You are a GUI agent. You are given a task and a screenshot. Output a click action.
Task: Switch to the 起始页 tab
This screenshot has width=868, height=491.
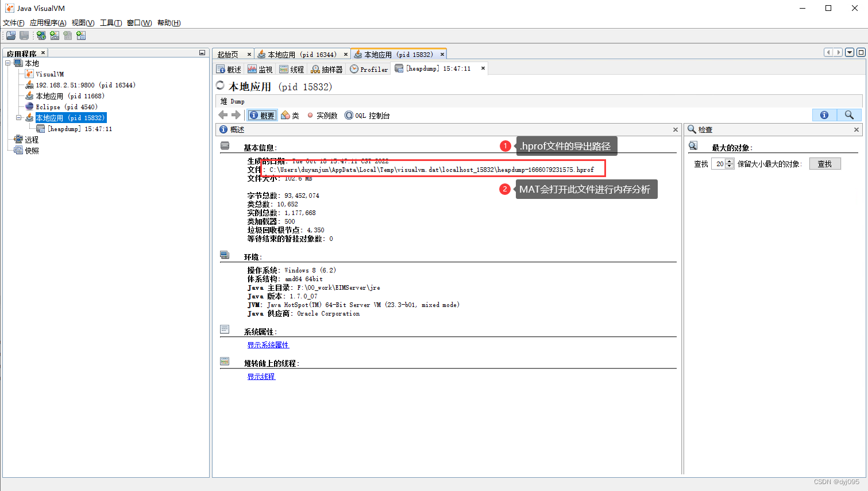coord(228,55)
